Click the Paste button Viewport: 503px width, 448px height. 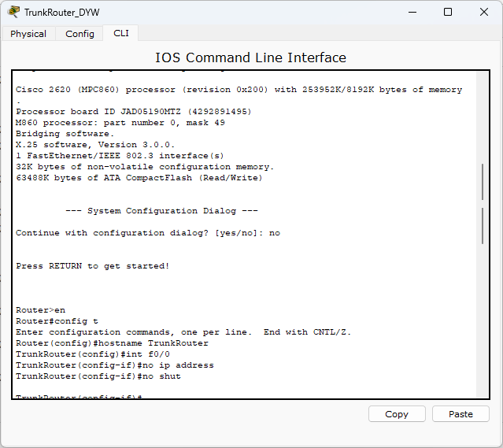coord(460,414)
